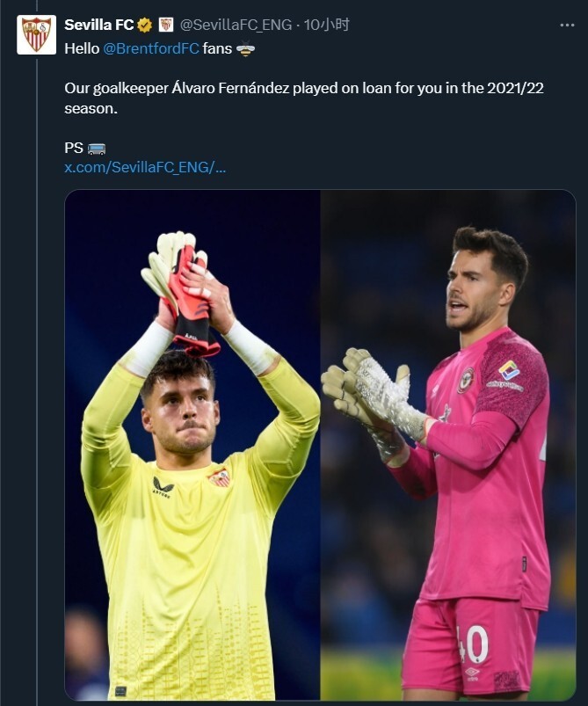
Task: Open the Sevilla FC profile avatar
Action: pyautogui.click(x=36, y=34)
